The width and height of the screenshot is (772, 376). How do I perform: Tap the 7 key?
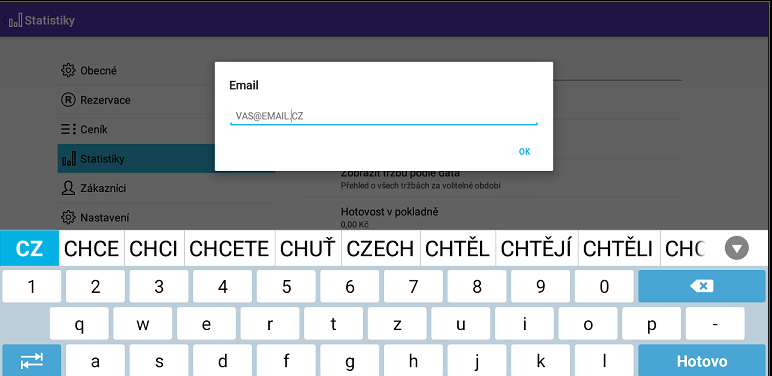[x=413, y=286]
